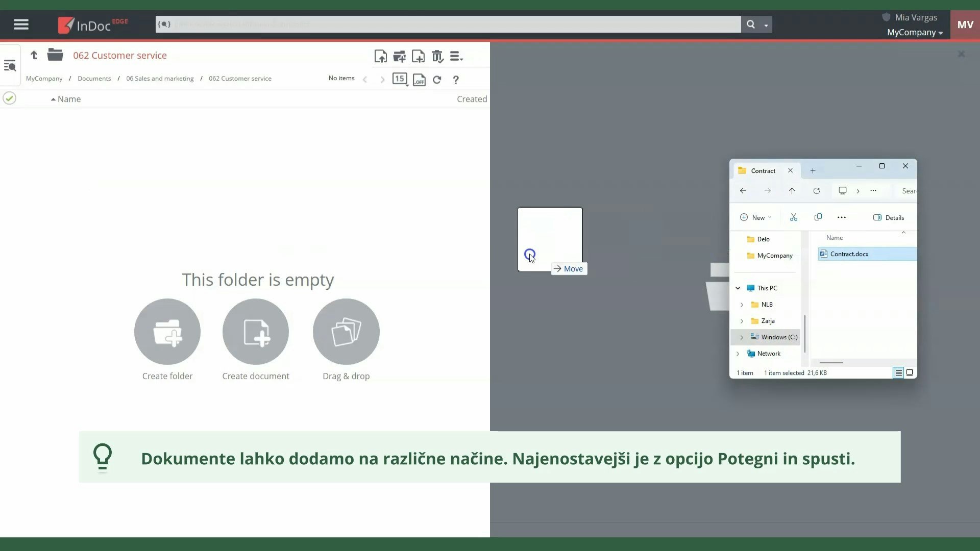Open the MyCompany organization dropdown
This screenshot has width=980, height=551.
(914, 32)
